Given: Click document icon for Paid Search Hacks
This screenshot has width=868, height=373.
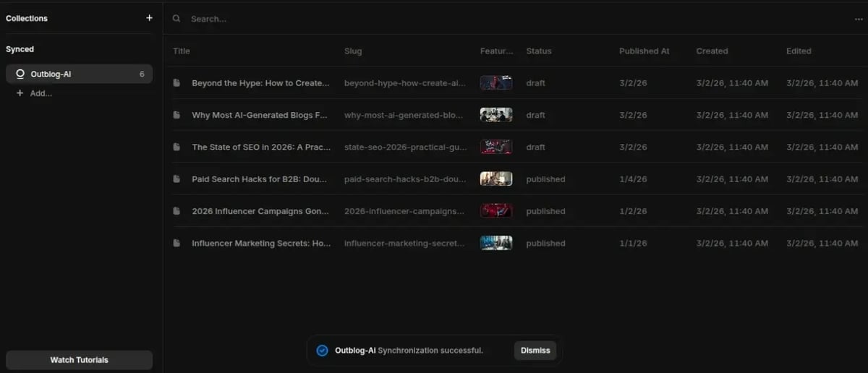Looking at the screenshot, I should [x=176, y=179].
